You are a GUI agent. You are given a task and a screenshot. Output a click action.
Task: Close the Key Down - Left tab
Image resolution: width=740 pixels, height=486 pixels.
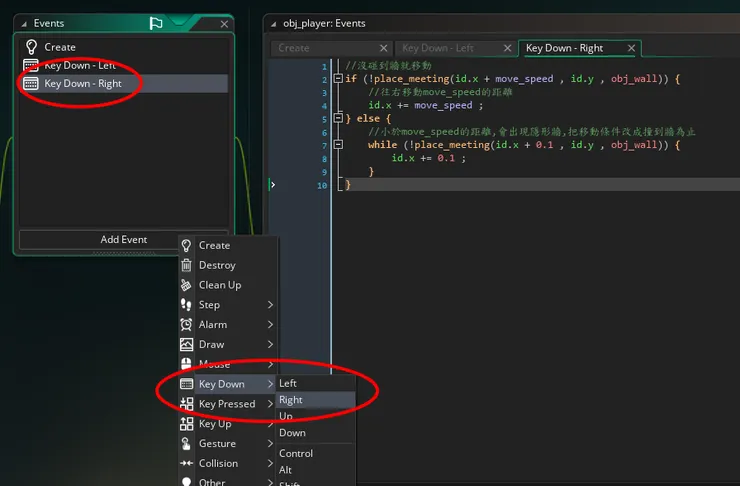click(507, 48)
